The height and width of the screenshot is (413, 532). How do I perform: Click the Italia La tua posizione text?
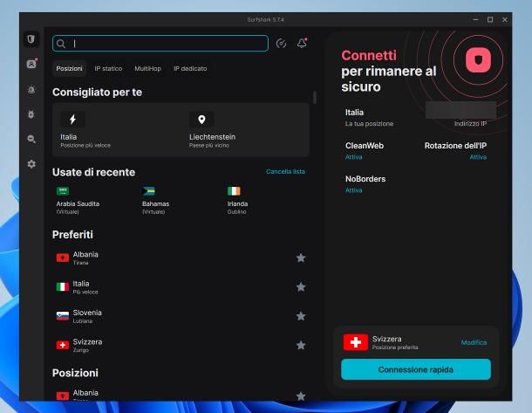pyautogui.click(x=369, y=118)
